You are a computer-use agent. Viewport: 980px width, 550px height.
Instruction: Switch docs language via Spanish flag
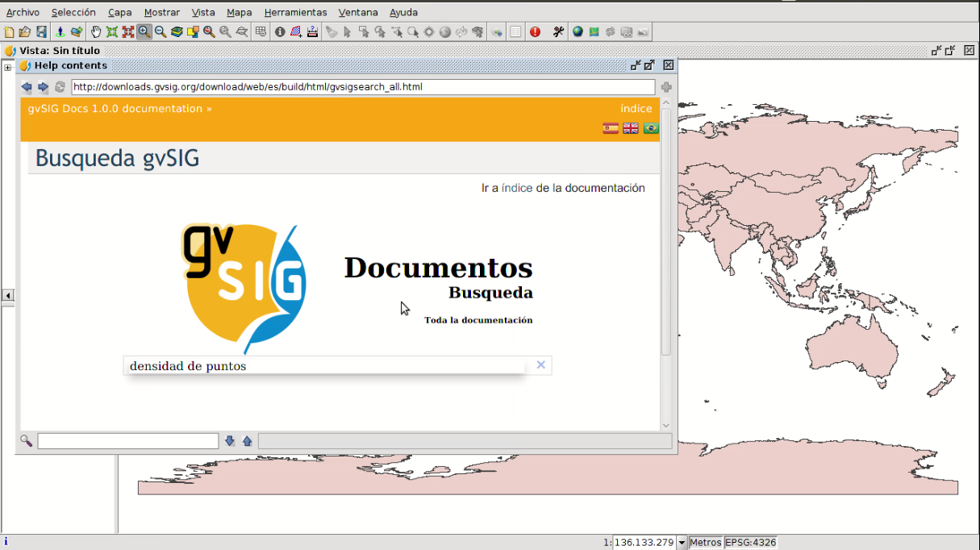pyautogui.click(x=611, y=128)
